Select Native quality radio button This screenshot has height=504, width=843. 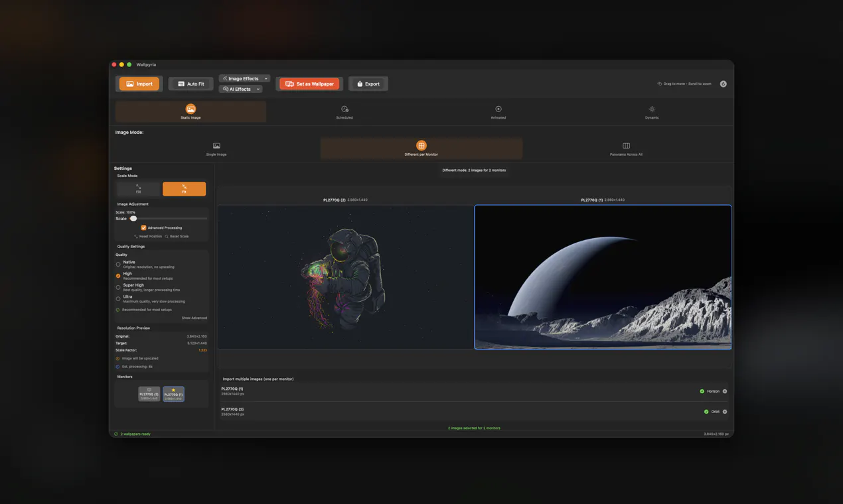coord(118,264)
